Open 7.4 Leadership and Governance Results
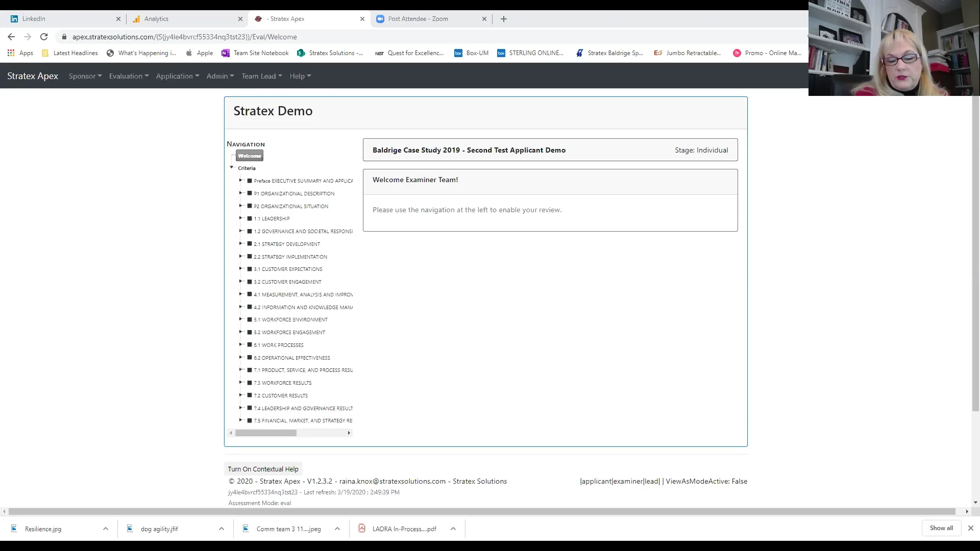The image size is (980, 551). coord(303,408)
